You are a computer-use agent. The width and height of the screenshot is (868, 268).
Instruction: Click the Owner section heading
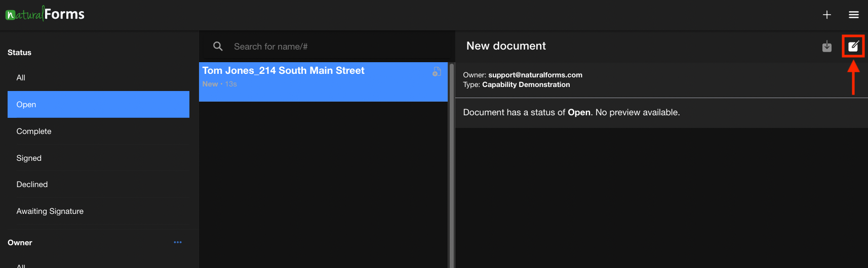(x=20, y=243)
